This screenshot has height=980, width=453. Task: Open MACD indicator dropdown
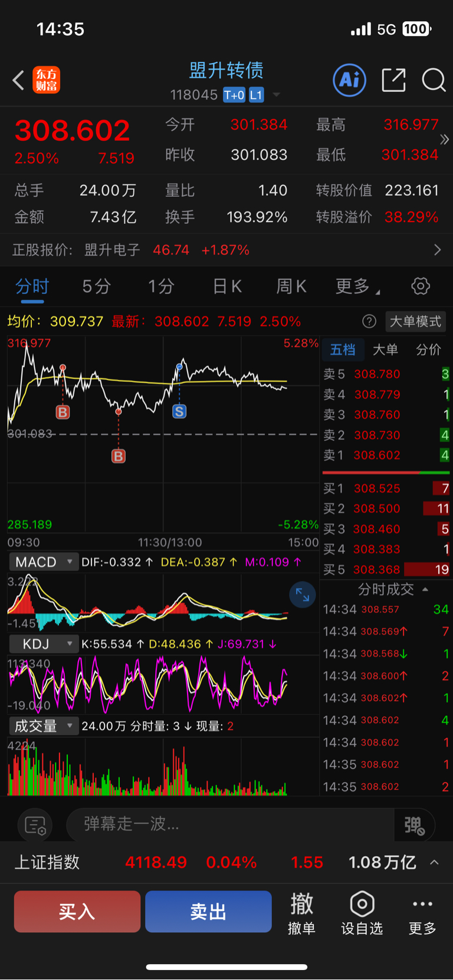pyautogui.click(x=44, y=562)
